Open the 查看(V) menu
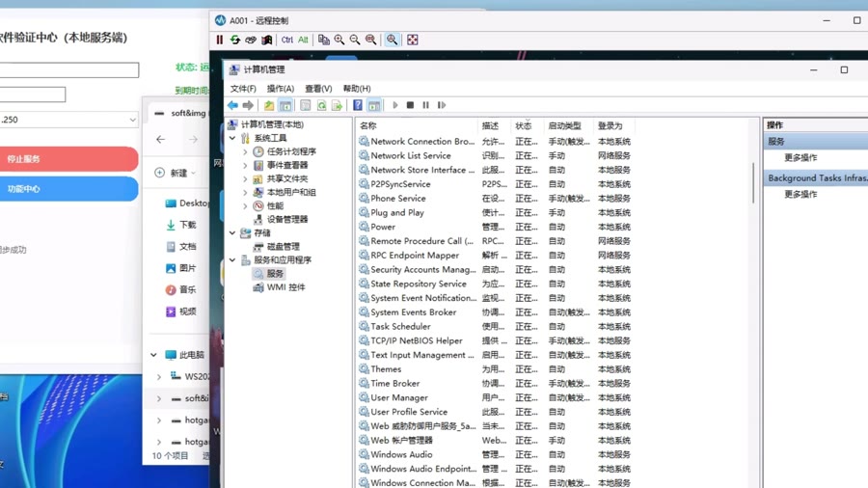This screenshot has height=488, width=868. click(318, 89)
